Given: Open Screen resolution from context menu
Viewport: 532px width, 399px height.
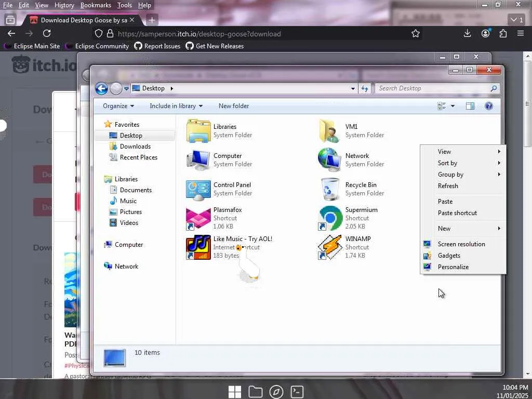Looking at the screenshot, I should [463, 244].
